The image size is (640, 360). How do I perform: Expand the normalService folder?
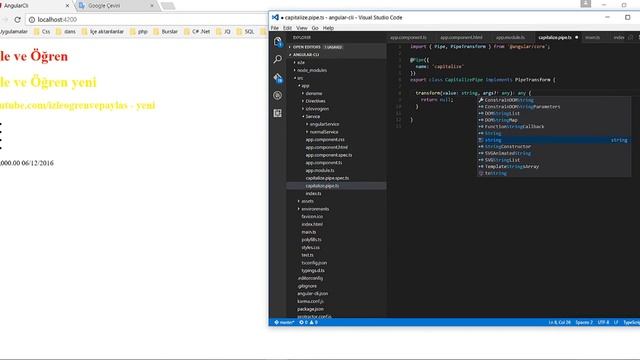pyautogui.click(x=307, y=132)
